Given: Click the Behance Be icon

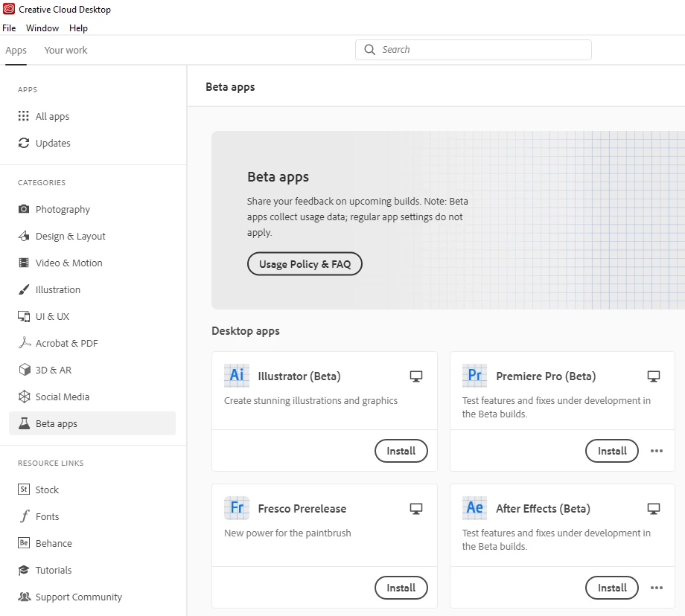Looking at the screenshot, I should click(24, 543).
